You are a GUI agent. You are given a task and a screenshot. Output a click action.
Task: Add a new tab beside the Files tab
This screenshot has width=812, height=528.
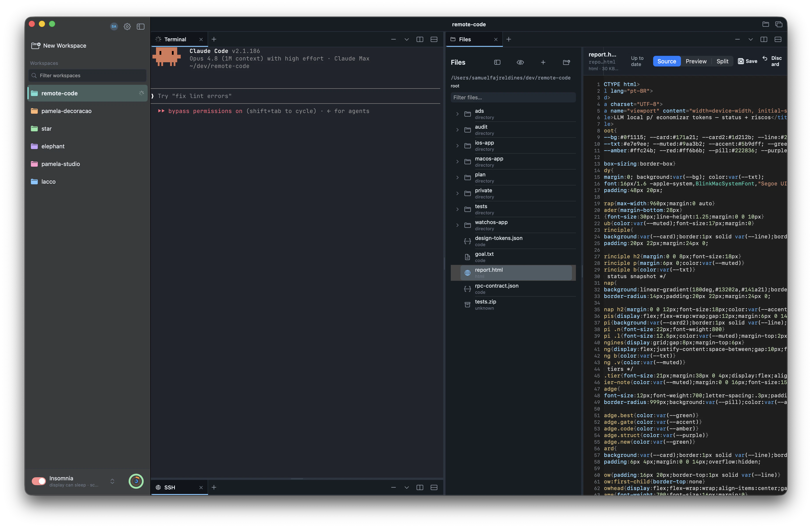point(509,39)
